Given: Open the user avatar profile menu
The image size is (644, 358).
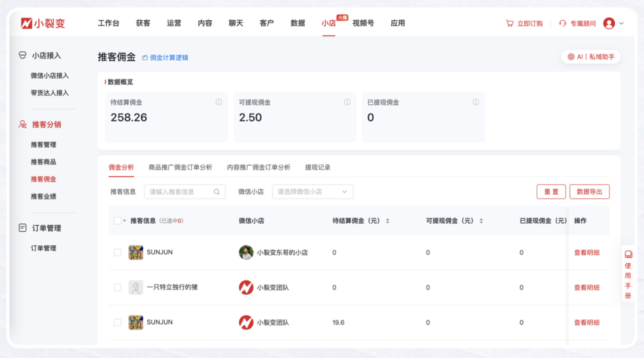Looking at the screenshot, I should (x=609, y=23).
